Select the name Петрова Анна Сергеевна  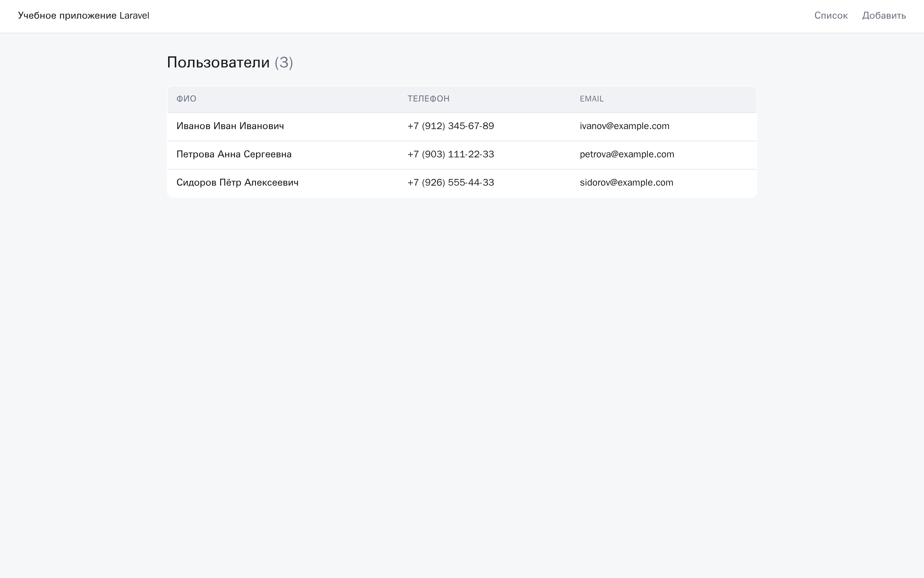[234, 154]
